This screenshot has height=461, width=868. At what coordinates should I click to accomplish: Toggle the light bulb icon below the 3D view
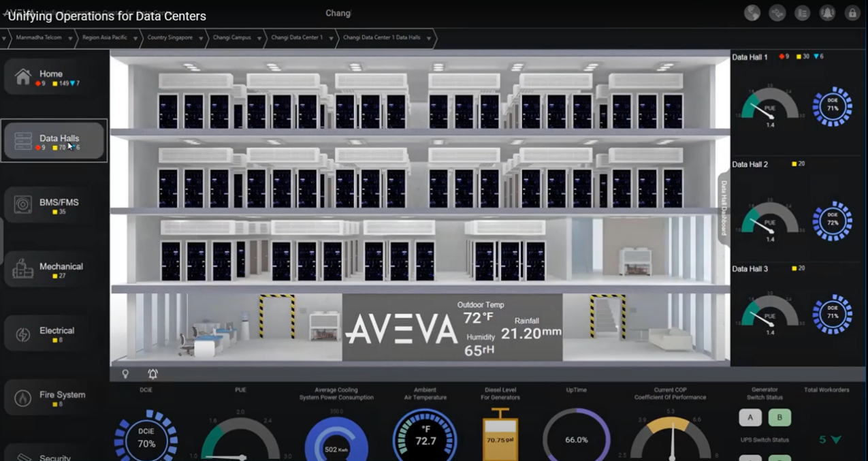tap(125, 374)
